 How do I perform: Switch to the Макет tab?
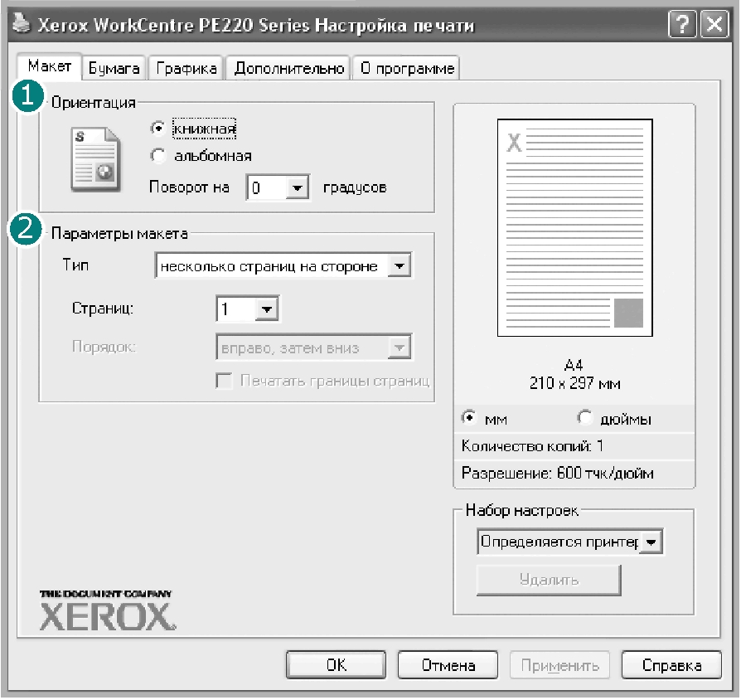click(49, 66)
